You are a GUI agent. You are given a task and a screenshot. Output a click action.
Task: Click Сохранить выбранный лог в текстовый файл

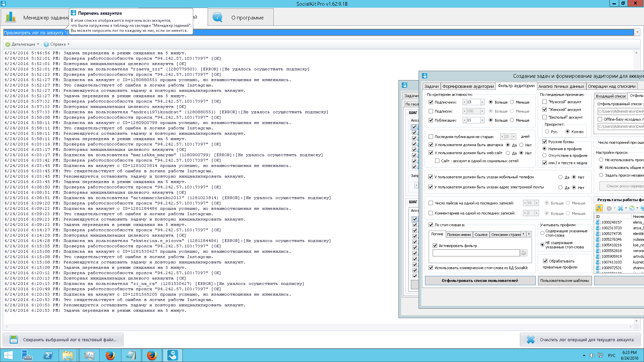tap(63, 340)
